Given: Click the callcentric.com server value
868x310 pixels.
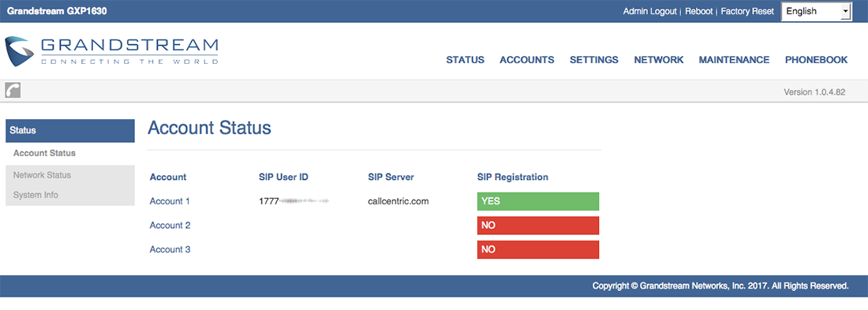Looking at the screenshot, I should tap(398, 201).
